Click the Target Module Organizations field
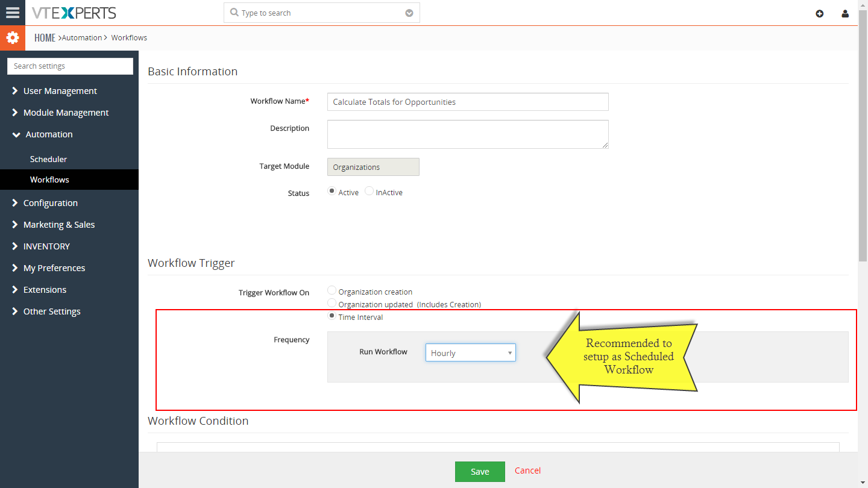868x488 pixels. [373, 167]
